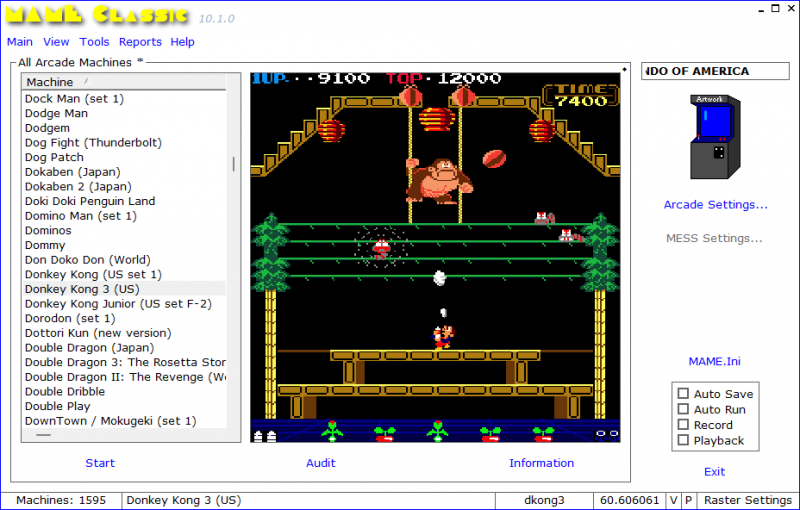This screenshot has width=800, height=510.
Task: Click the dkong3 ROM name in status bar
Action: pyautogui.click(x=544, y=500)
